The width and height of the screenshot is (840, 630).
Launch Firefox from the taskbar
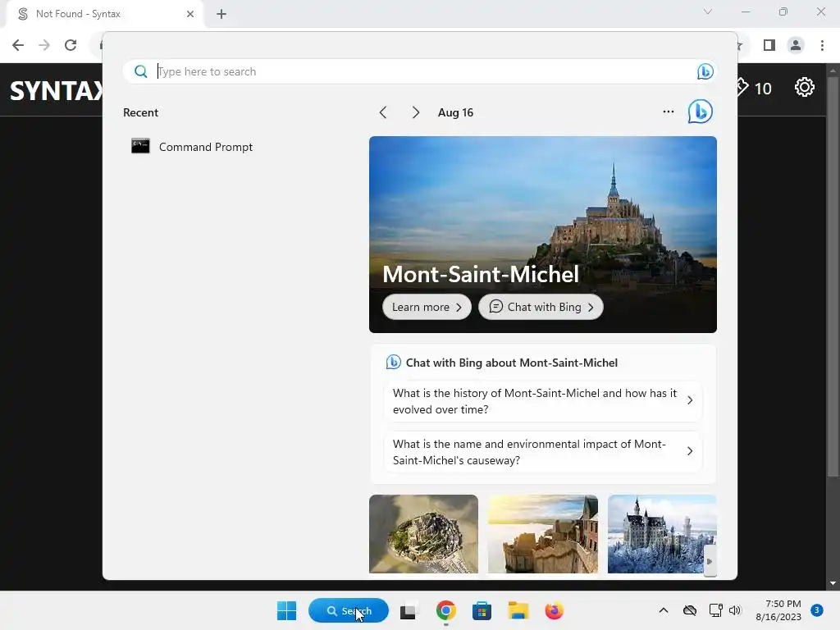click(554, 610)
